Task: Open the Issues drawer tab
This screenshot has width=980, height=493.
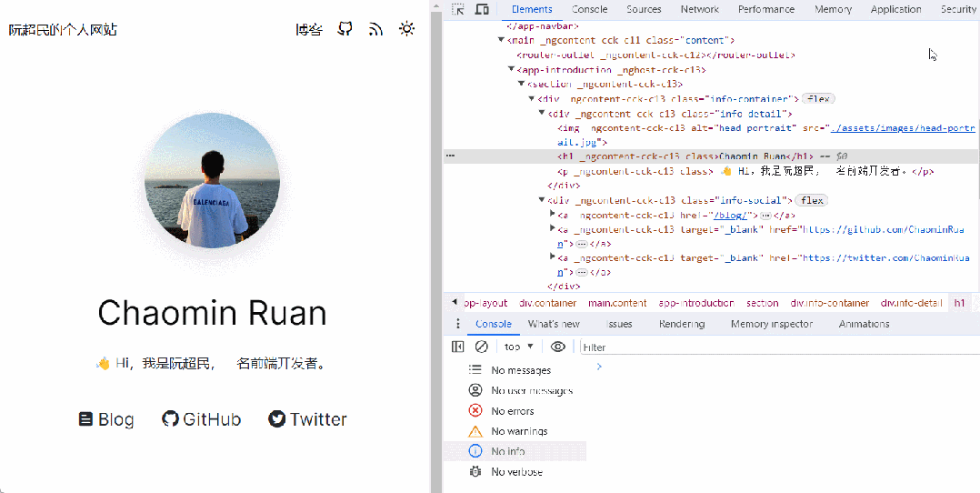Action: click(x=619, y=324)
